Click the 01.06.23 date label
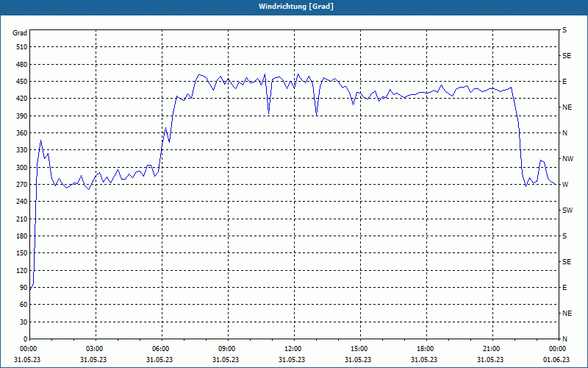Viewport: 588px width, 368px height. coord(556,360)
